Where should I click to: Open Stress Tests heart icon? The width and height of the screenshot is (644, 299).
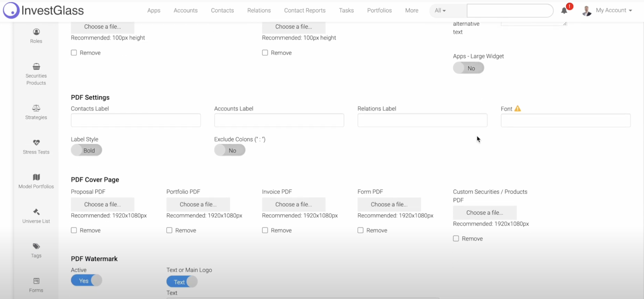point(36,143)
